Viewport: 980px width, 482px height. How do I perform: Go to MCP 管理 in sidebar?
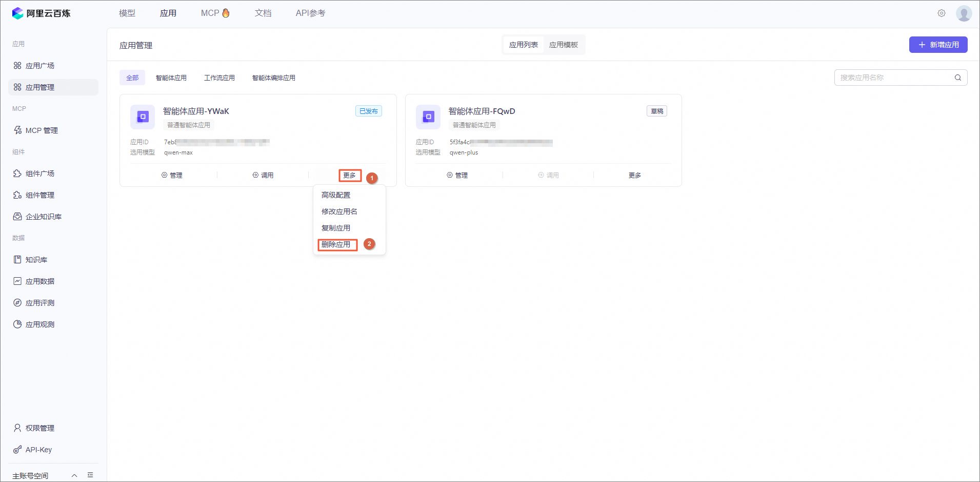(53, 130)
